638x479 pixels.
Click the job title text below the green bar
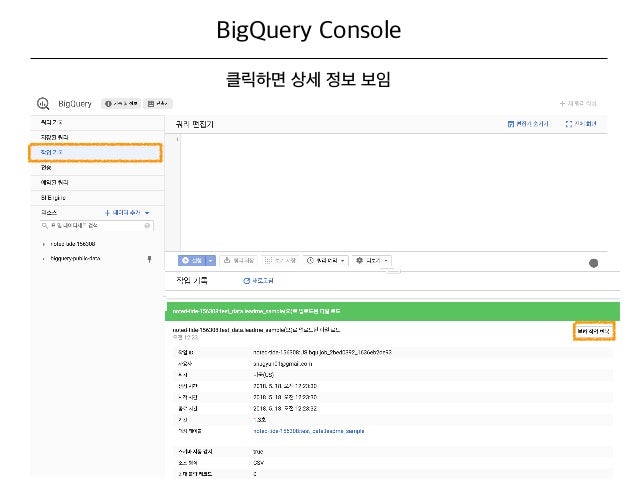(256, 330)
